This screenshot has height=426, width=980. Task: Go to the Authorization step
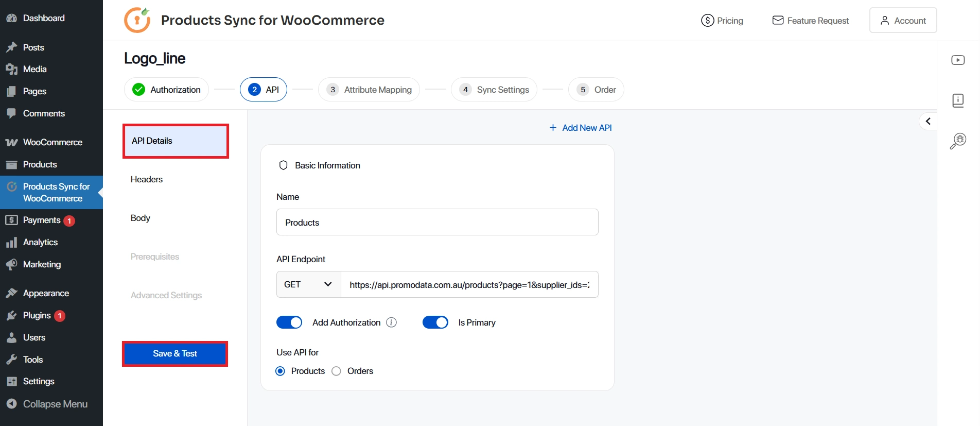166,90
